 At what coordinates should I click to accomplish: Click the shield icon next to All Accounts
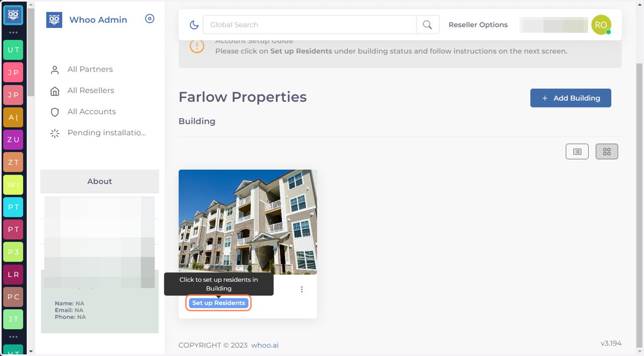pos(55,112)
